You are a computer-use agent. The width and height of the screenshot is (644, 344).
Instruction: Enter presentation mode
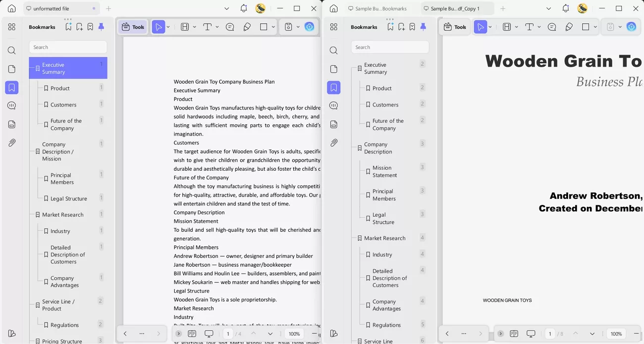209,334
